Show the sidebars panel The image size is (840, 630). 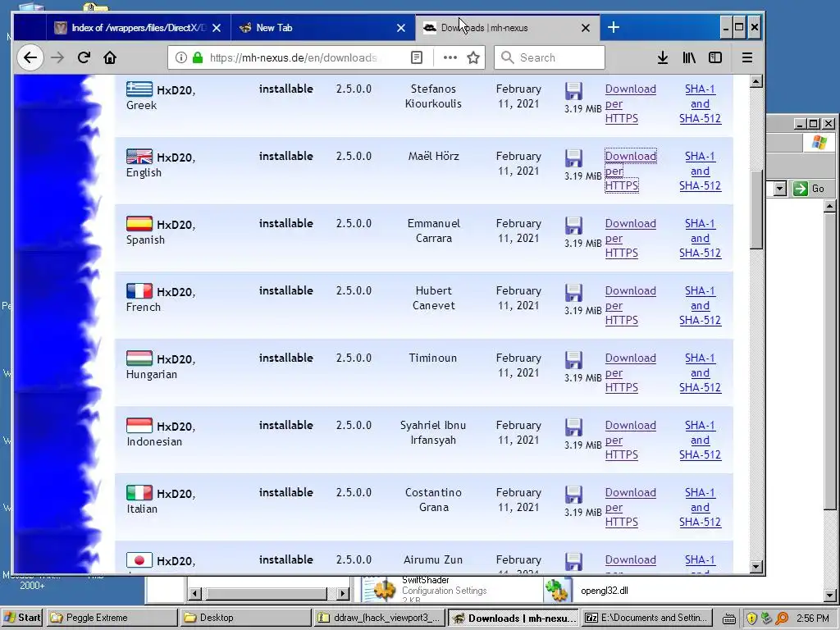715,57
